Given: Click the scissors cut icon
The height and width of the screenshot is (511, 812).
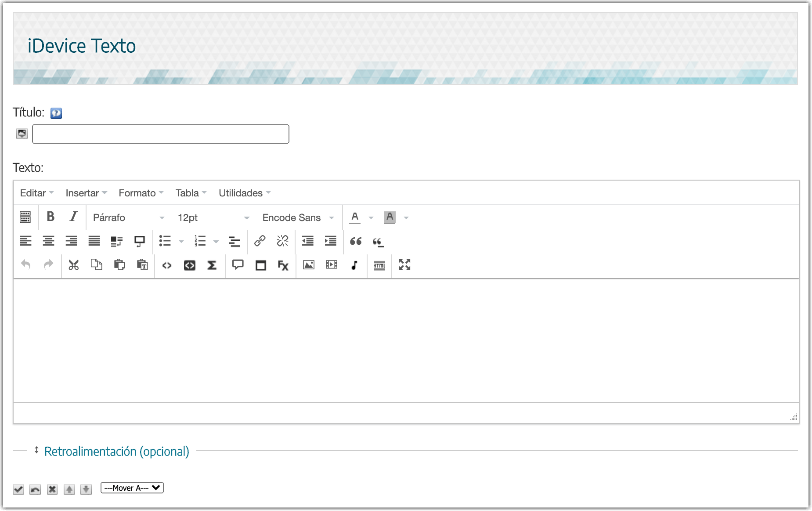Looking at the screenshot, I should click(x=73, y=265).
